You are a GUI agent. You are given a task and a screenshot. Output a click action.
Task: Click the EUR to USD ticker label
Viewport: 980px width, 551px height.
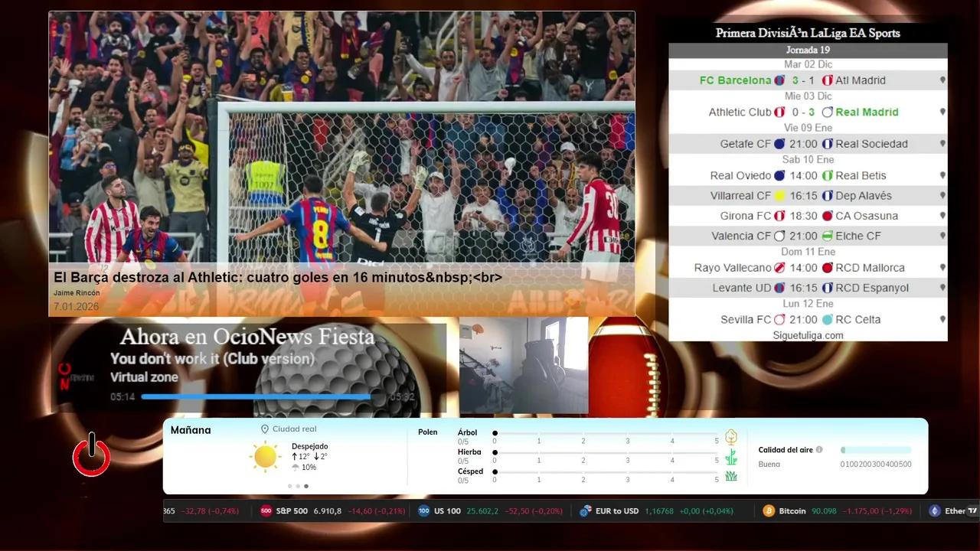(617, 511)
